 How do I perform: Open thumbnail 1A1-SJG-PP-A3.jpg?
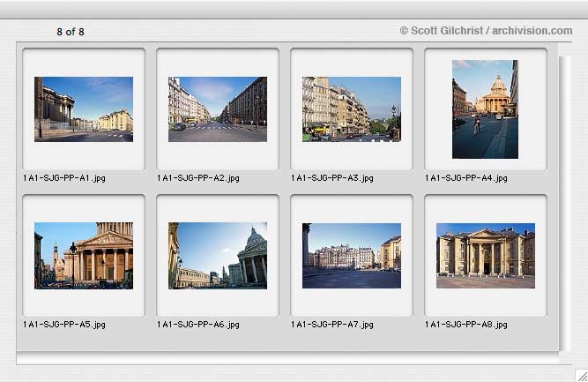click(352, 109)
